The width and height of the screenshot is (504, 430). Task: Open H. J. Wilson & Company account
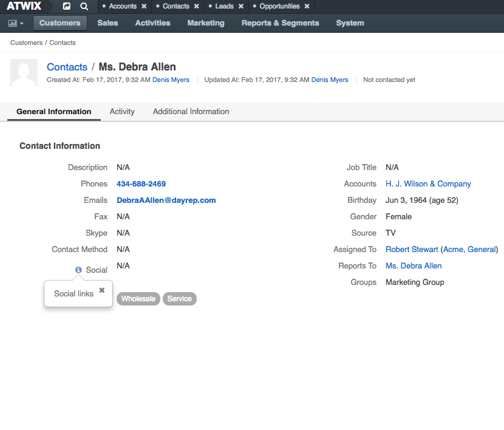point(428,184)
